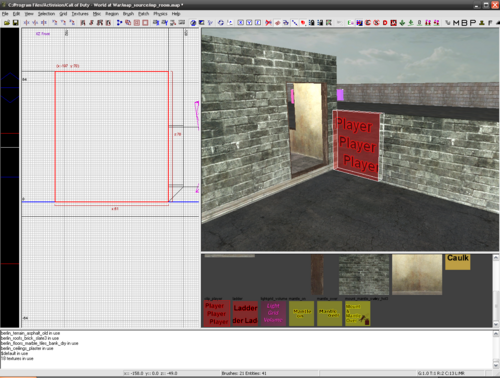
Task: Open the Textures menu
Action: point(80,14)
